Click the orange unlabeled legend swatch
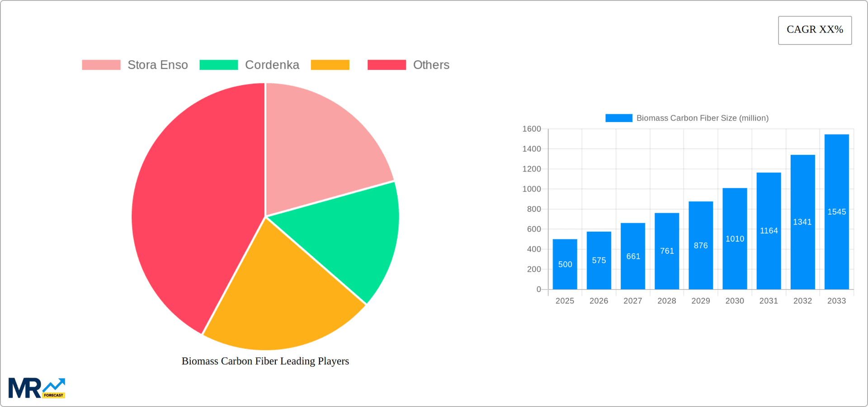 [330, 65]
